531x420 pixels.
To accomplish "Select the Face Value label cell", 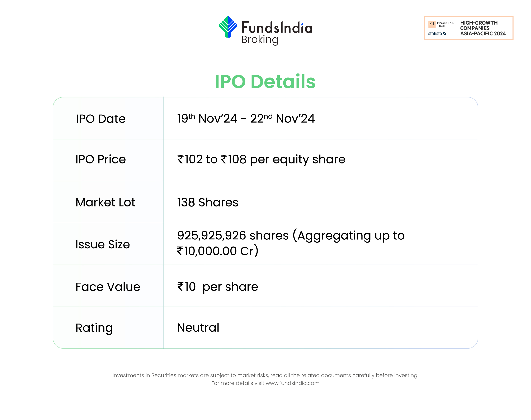I will (x=108, y=287).
